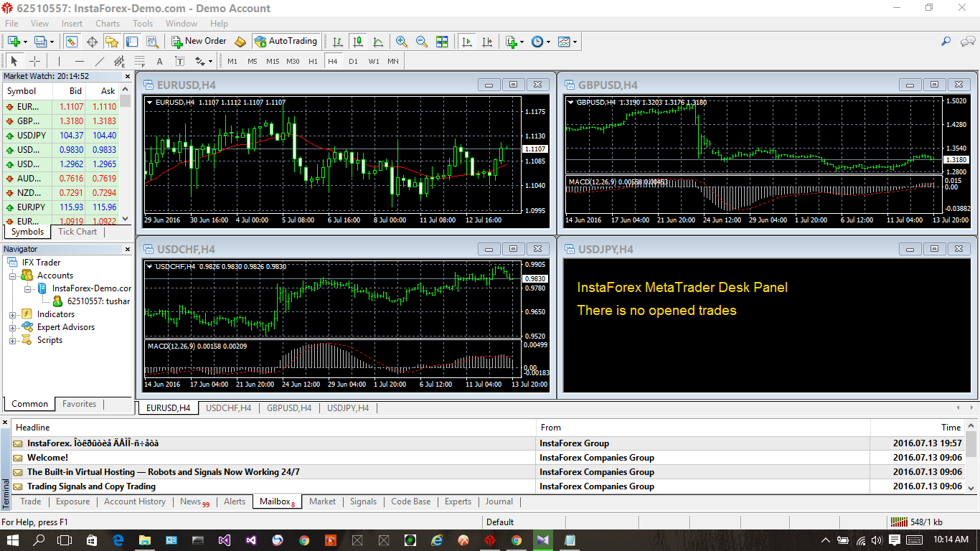Close the Navigator panel
The height and width of the screenshot is (551, 980).
coord(128,249)
